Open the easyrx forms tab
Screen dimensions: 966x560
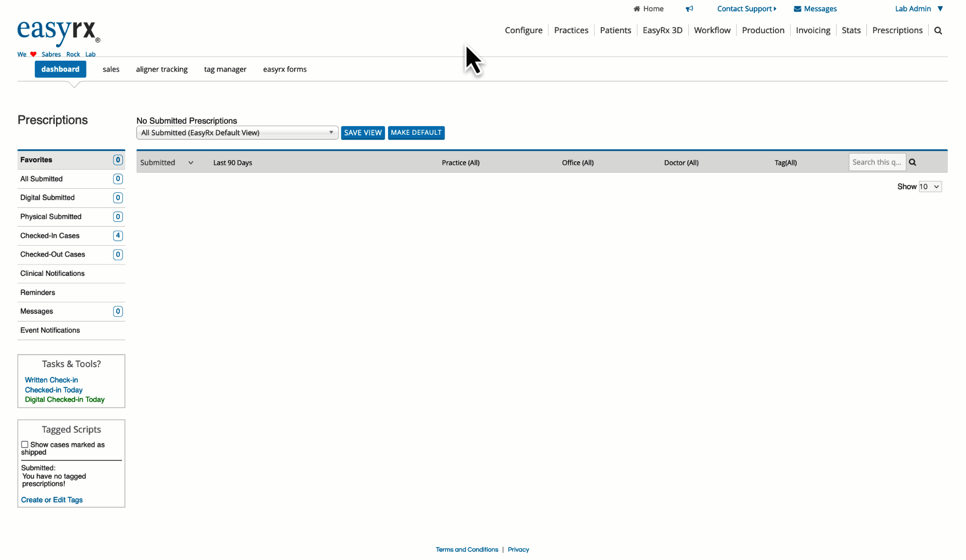coord(285,69)
